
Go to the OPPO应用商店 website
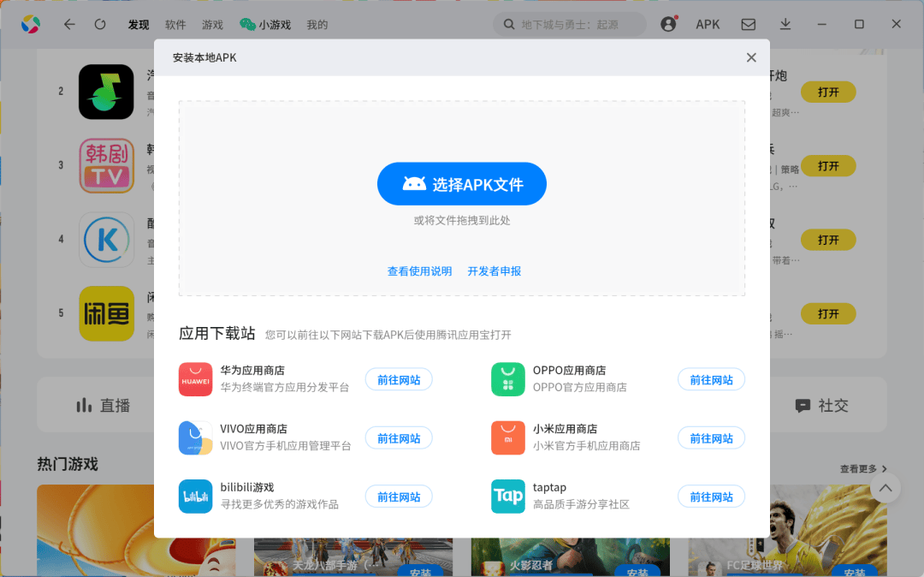[x=711, y=379]
